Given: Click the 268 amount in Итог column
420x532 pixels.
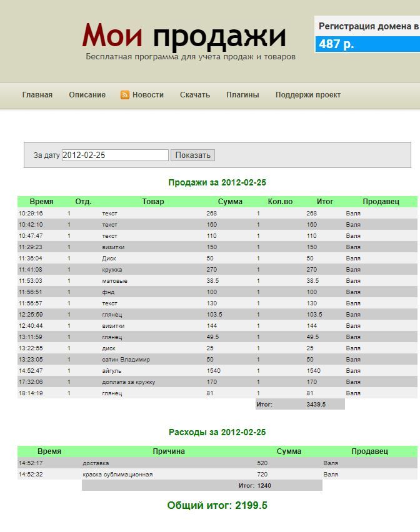Looking at the screenshot, I should coord(311,214).
